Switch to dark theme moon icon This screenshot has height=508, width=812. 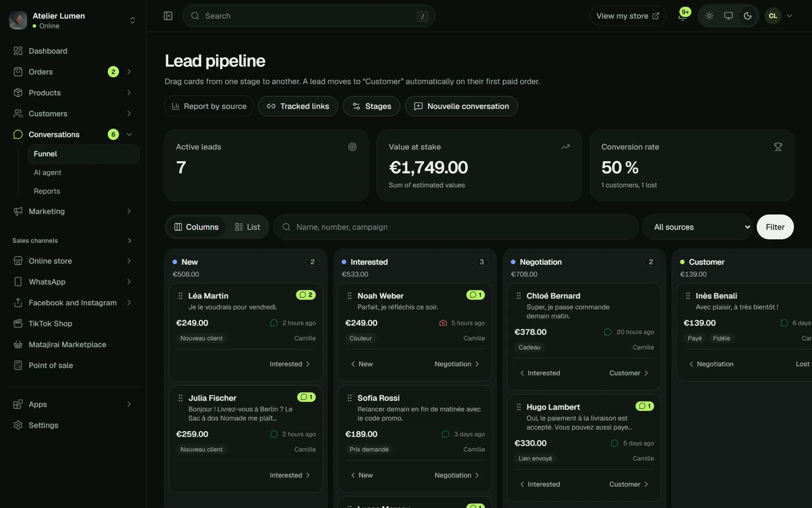pyautogui.click(x=747, y=16)
